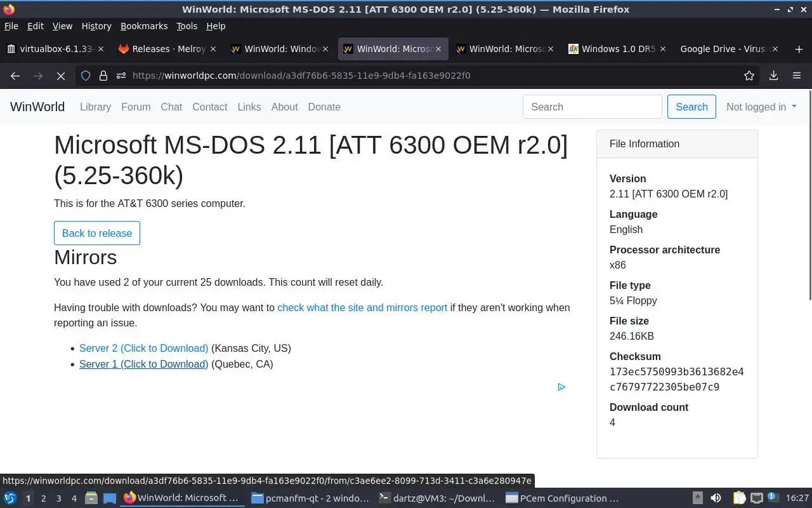812x508 pixels.
Task: Click the 246.16KB file size value
Action: click(631, 336)
